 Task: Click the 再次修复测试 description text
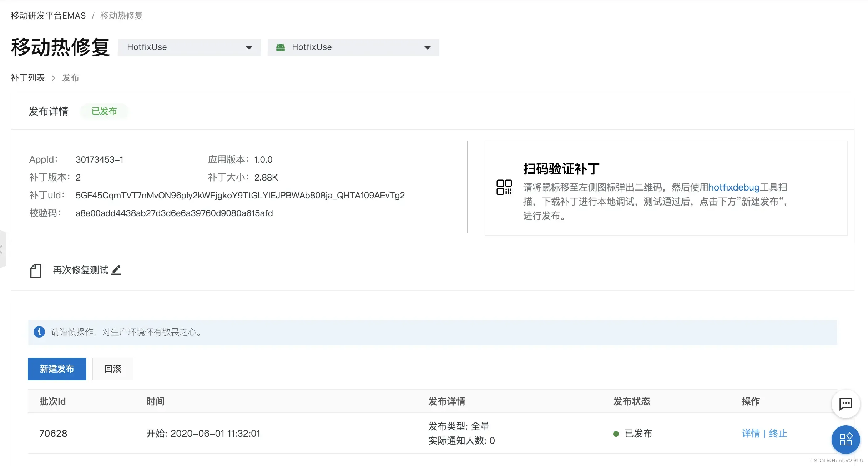(81, 270)
